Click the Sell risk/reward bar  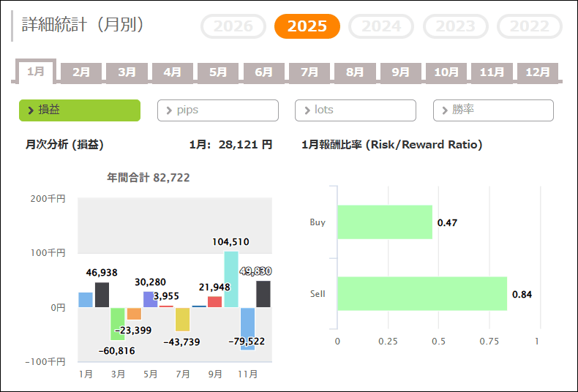pyautogui.click(x=422, y=294)
